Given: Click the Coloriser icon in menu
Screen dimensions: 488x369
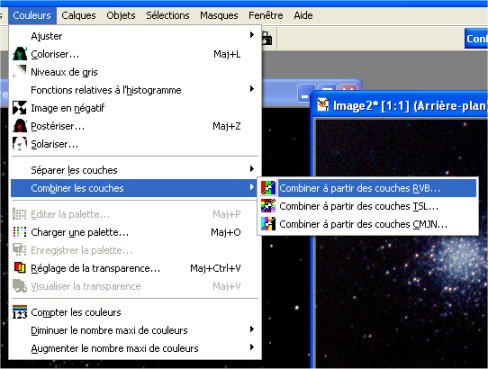Looking at the screenshot, I should pyautogui.click(x=19, y=54).
